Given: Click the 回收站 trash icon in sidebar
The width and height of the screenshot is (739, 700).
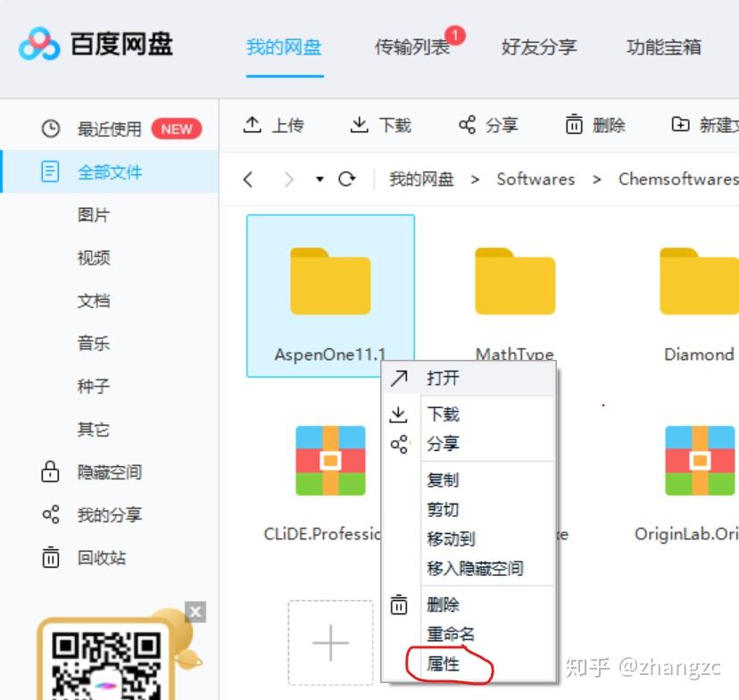Looking at the screenshot, I should pyautogui.click(x=51, y=557).
